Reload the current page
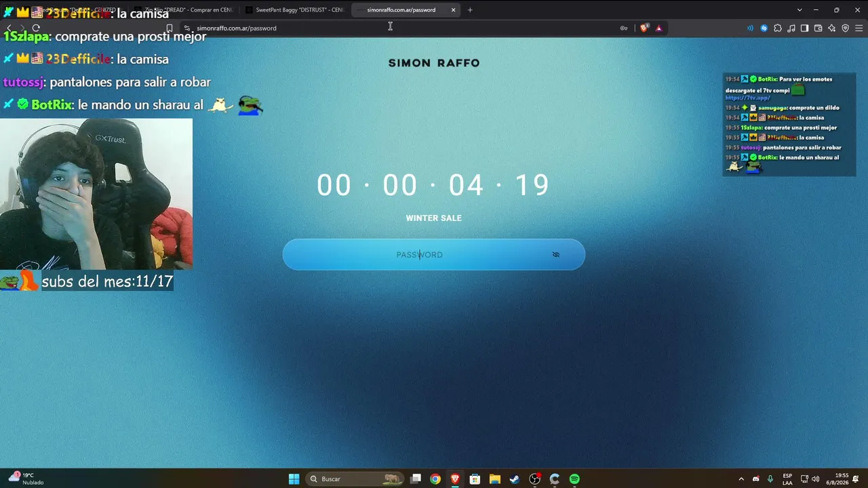The width and height of the screenshot is (868, 488). tap(36, 28)
